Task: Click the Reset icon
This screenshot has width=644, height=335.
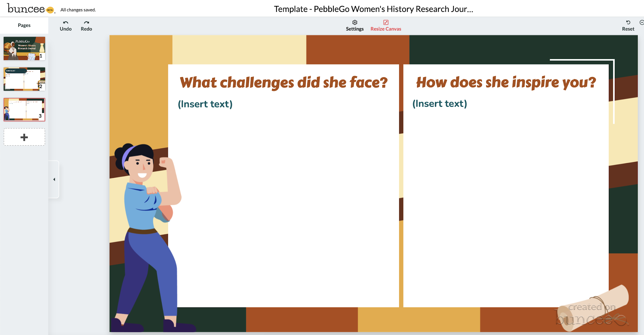Action: 628,22
